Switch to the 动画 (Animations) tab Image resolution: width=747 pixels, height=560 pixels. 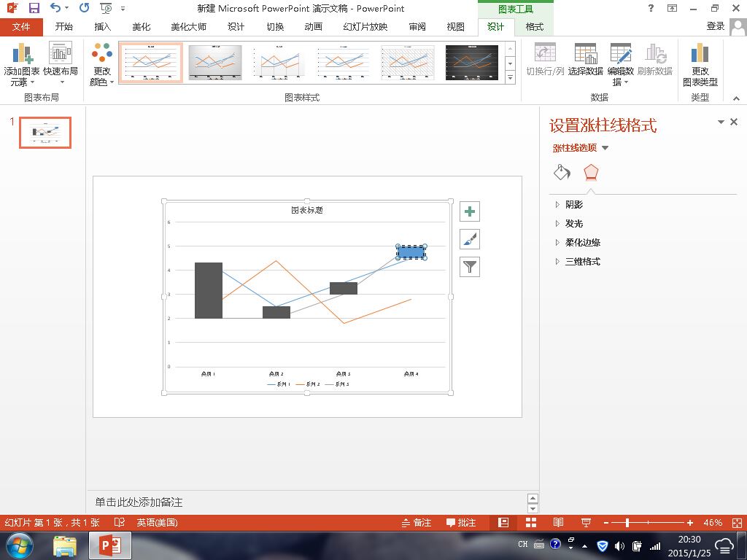[313, 27]
